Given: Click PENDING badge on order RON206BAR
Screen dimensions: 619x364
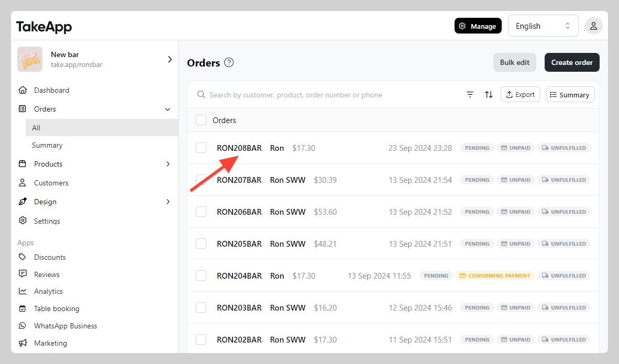Looking at the screenshot, I should [477, 212].
